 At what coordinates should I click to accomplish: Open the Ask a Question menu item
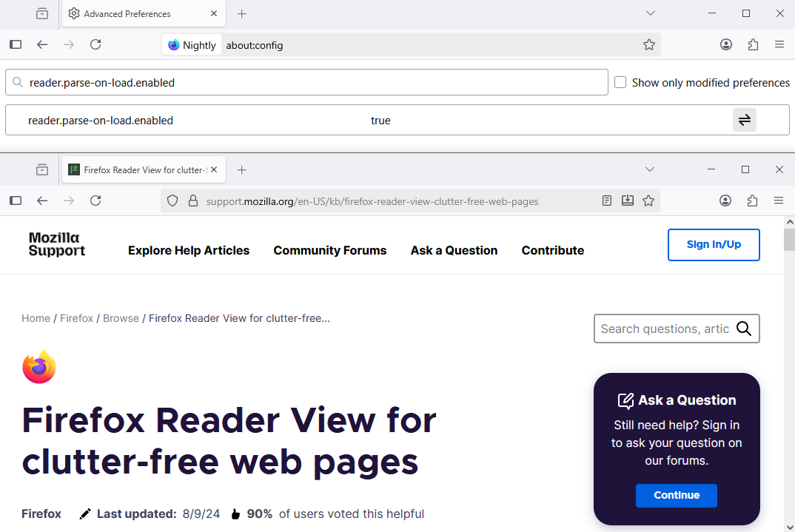coord(454,250)
